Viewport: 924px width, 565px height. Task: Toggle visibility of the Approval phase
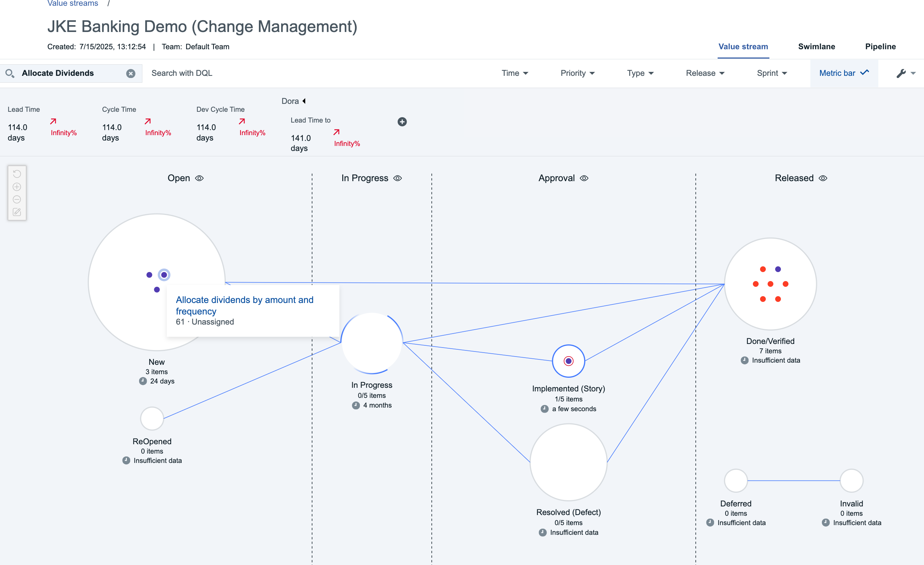584,178
